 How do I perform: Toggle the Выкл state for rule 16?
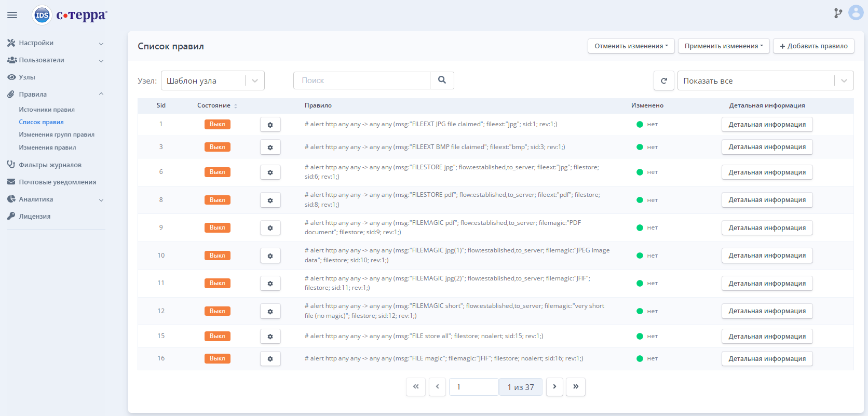[217, 358]
